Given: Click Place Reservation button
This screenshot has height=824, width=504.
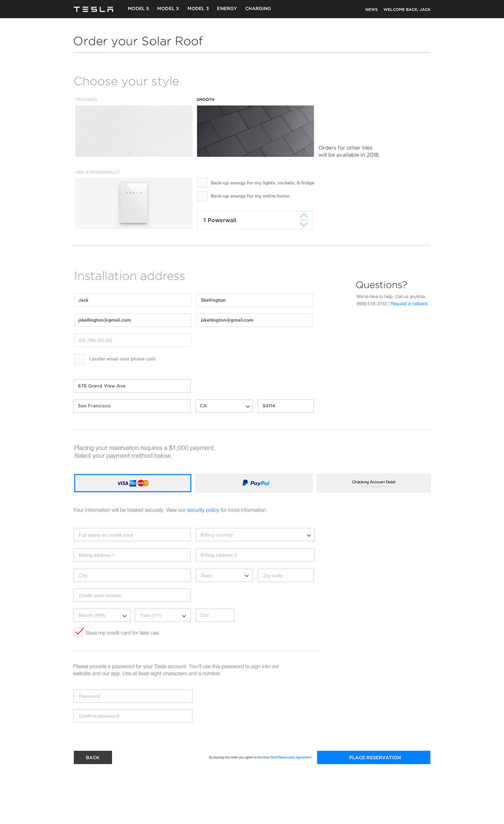Looking at the screenshot, I should 374,758.
